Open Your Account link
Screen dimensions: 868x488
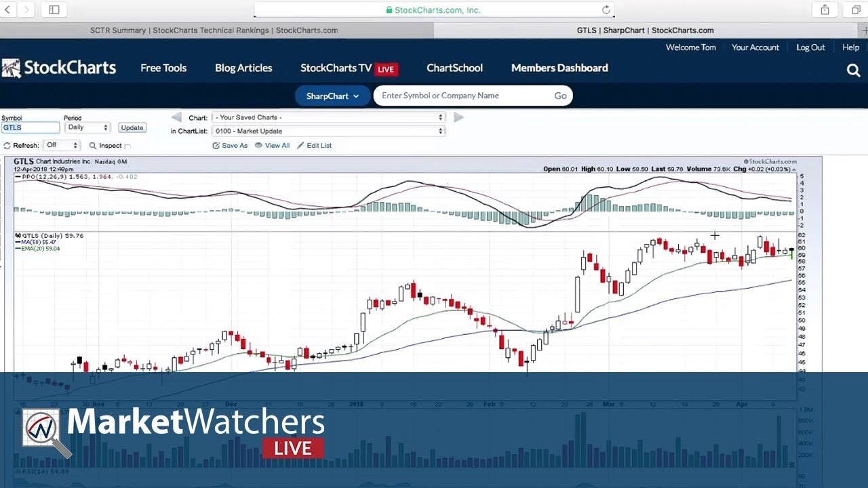pyautogui.click(x=755, y=47)
